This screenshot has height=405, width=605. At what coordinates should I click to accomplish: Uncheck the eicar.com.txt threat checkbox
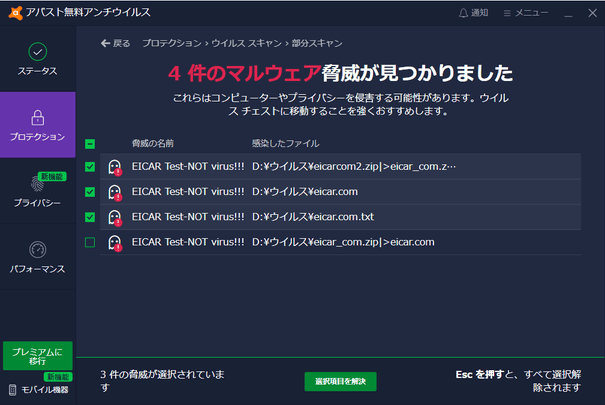pos(90,217)
